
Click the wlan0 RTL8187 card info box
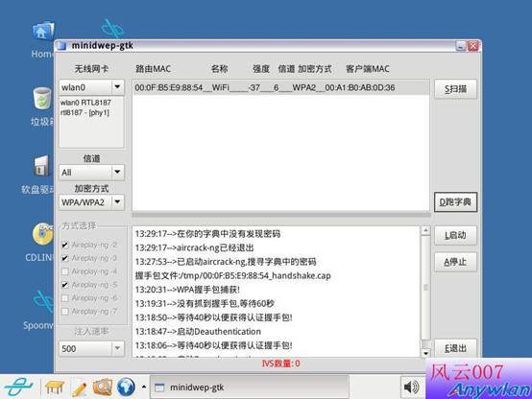(x=91, y=122)
